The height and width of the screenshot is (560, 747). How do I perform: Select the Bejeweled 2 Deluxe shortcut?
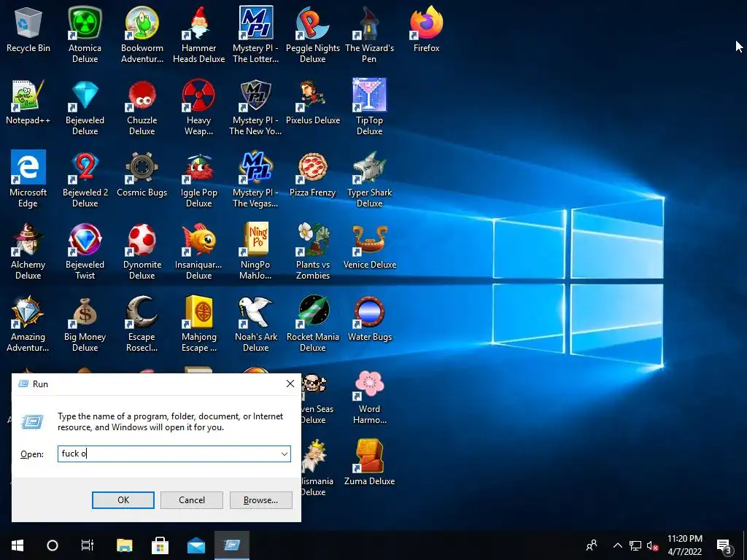85,179
